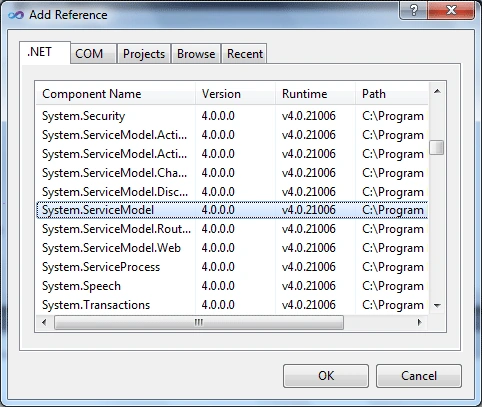
Task: Select the System.Transactions row
Action: coord(232,305)
